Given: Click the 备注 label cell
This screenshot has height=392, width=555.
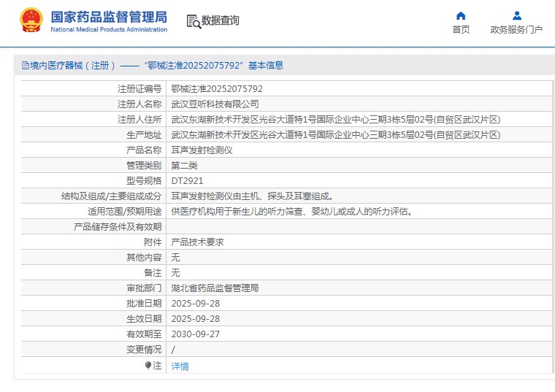Looking at the screenshot, I should click(153, 273).
